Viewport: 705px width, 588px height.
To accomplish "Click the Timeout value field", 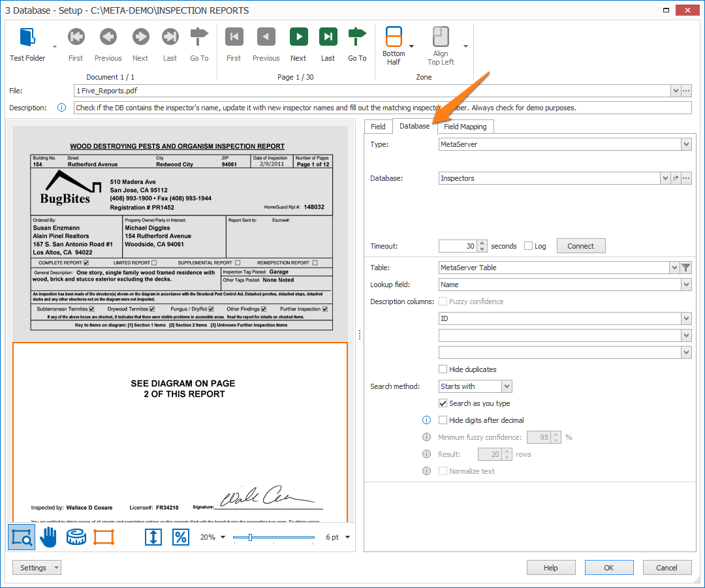I will [x=458, y=246].
